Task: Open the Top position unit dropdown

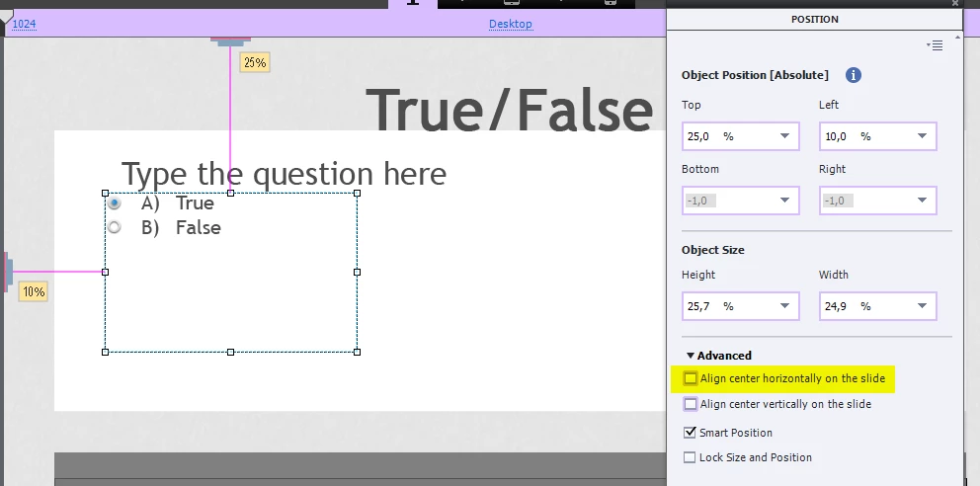Action: pos(785,136)
